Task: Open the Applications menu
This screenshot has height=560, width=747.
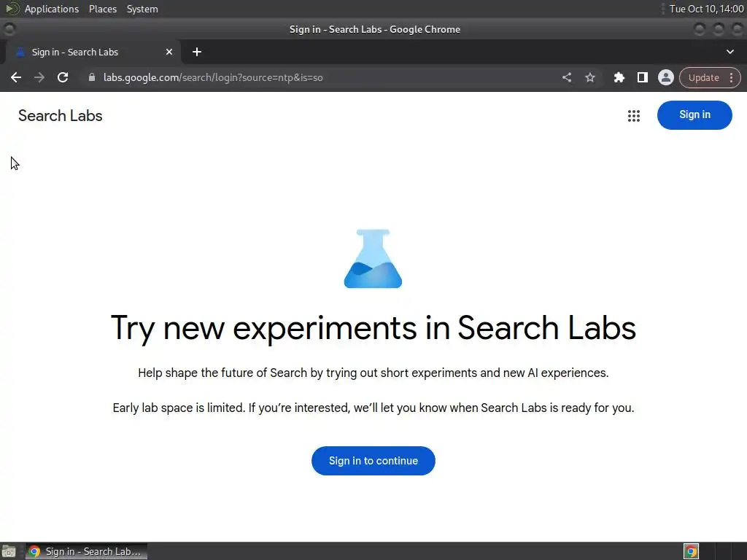Action: click(52, 9)
